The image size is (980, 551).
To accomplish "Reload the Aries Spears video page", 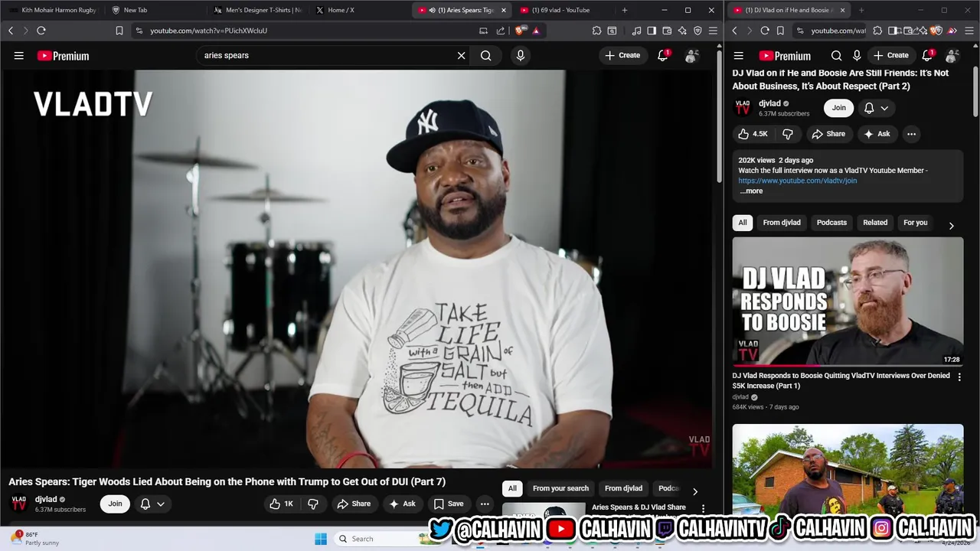I will 41,31.
